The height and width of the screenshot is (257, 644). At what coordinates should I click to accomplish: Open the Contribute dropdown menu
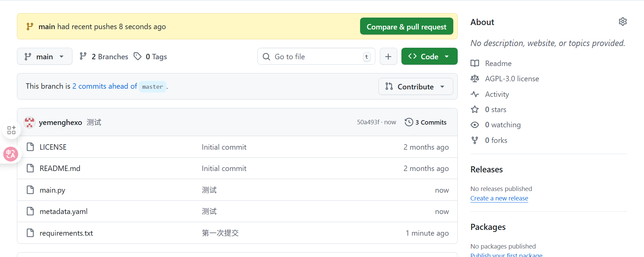415,87
